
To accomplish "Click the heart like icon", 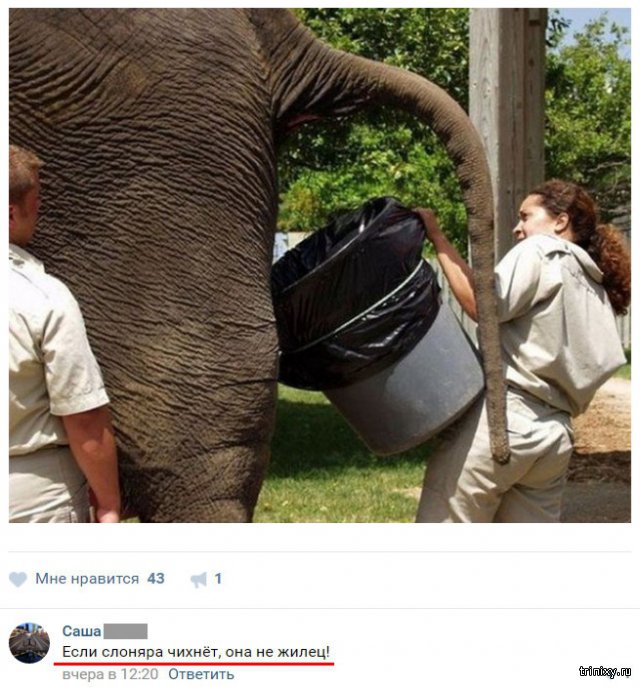I will 18,579.
